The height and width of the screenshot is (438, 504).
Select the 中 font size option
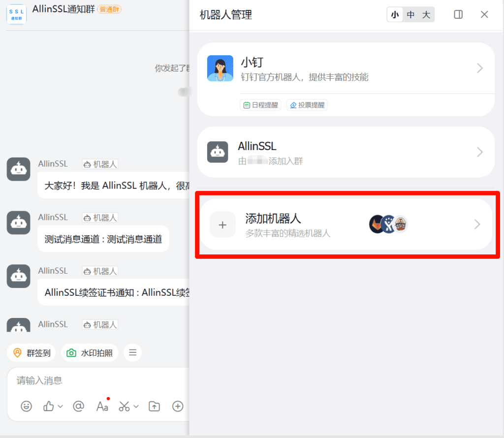point(411,15)
